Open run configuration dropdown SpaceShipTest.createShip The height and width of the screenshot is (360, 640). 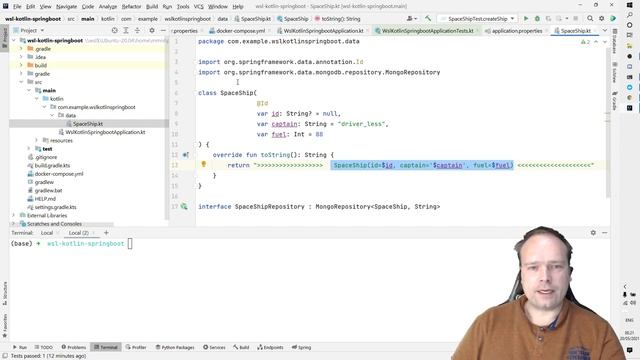tap(477, 19)
